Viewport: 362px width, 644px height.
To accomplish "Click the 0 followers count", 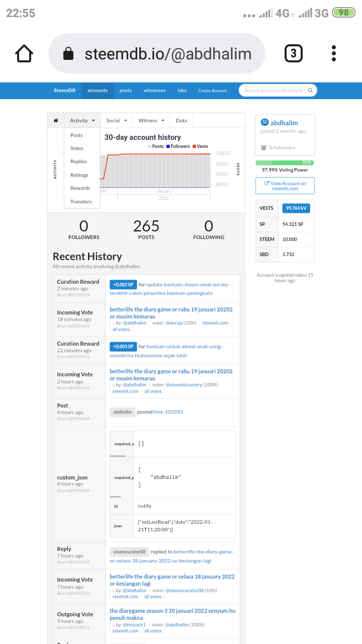I will pos(84,226).
